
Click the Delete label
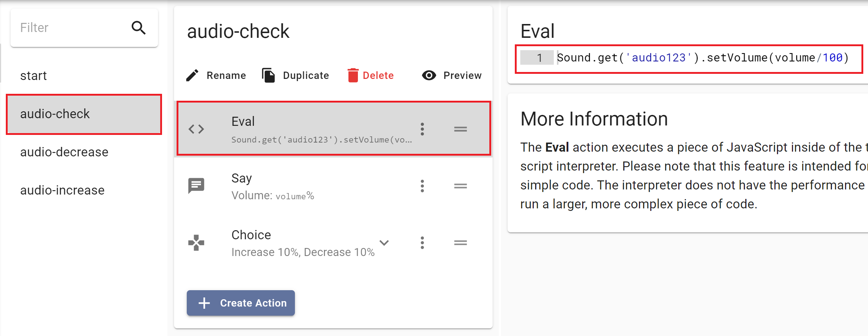tap(378, 75)
